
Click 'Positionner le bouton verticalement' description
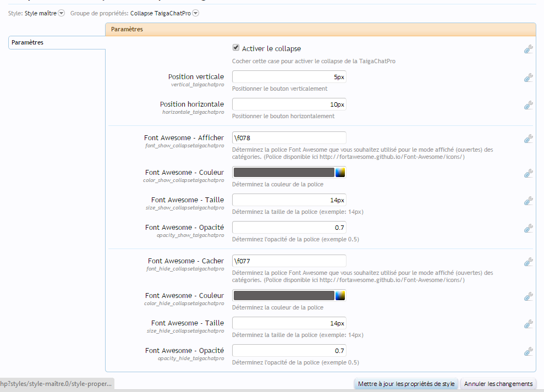(x=279, y=89)
